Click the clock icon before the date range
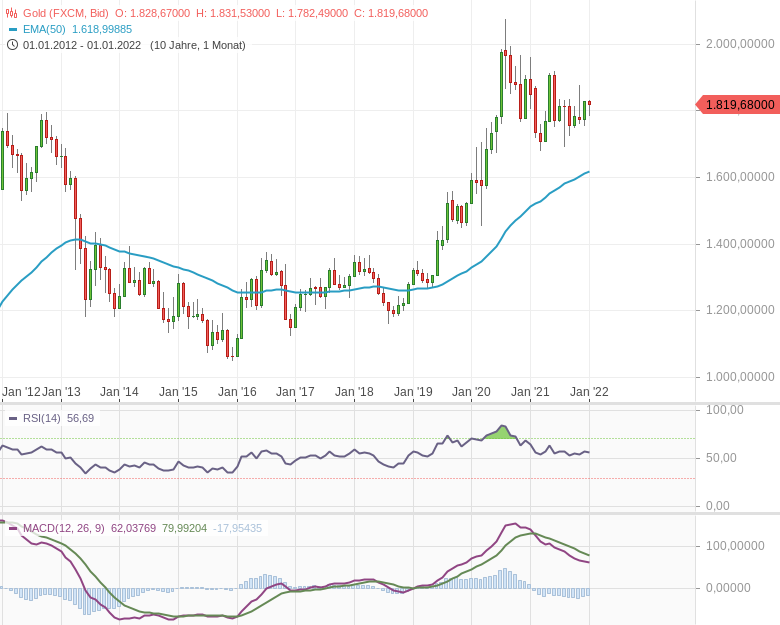The width and height of the screenshot is (780, 625). click(x=12, y=45)
